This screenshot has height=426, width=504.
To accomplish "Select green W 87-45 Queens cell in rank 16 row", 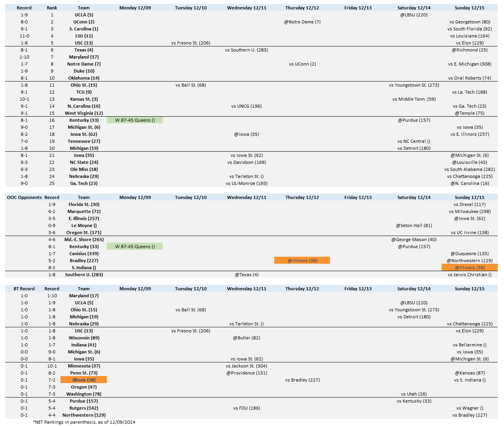I will pyautogui.click(x=135, y=120).
